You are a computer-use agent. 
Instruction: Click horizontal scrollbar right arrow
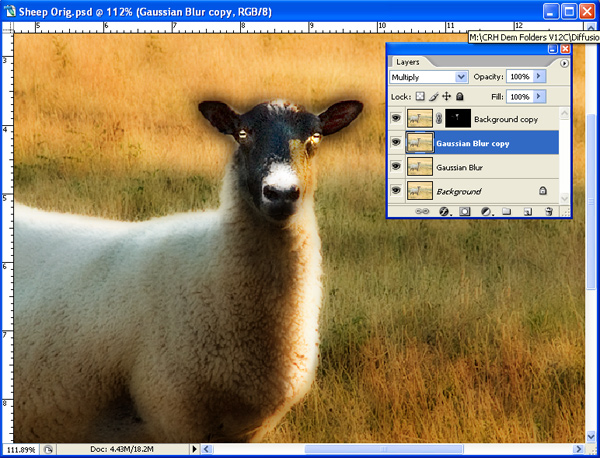(x=578, y=449)
